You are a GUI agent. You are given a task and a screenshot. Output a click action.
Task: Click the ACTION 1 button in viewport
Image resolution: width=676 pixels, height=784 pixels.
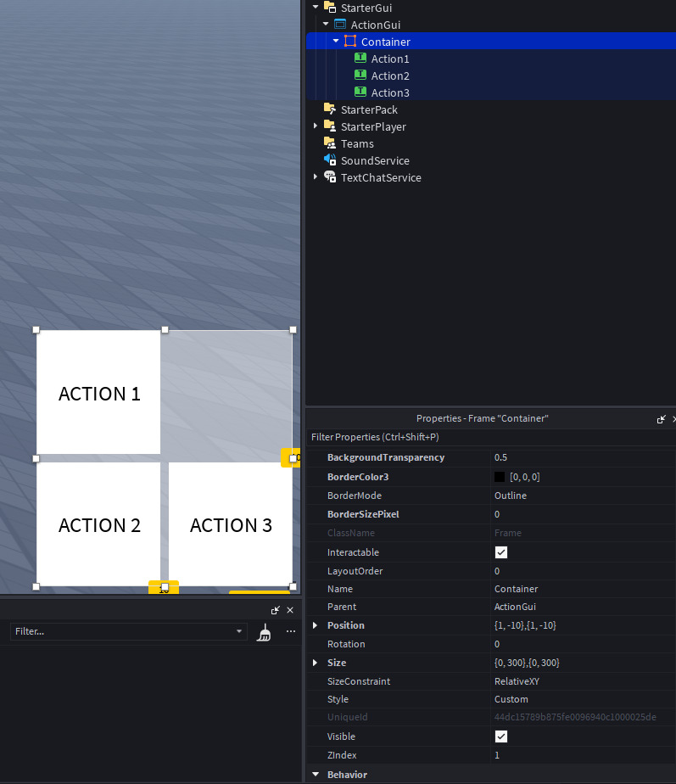98,393
